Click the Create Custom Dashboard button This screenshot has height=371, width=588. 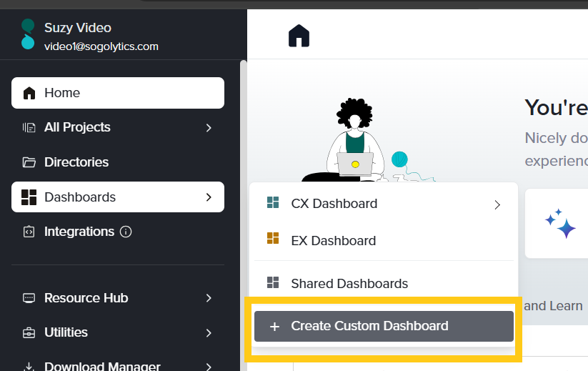384,326
